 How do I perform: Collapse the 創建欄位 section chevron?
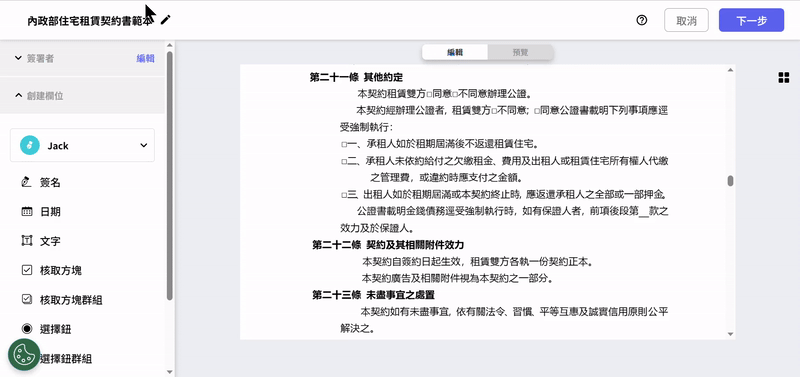pos(18,95)
